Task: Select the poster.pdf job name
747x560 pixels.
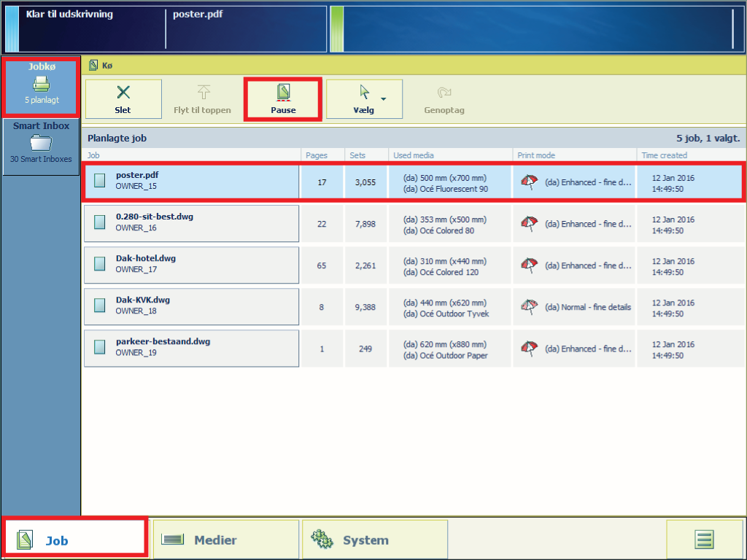Action: (137, 175)
